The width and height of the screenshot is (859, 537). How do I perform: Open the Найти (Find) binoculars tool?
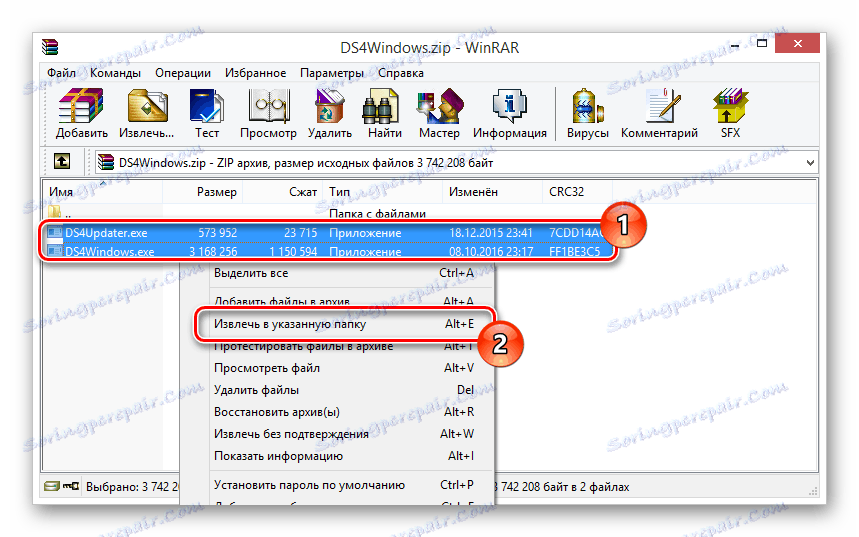[384, 113]
